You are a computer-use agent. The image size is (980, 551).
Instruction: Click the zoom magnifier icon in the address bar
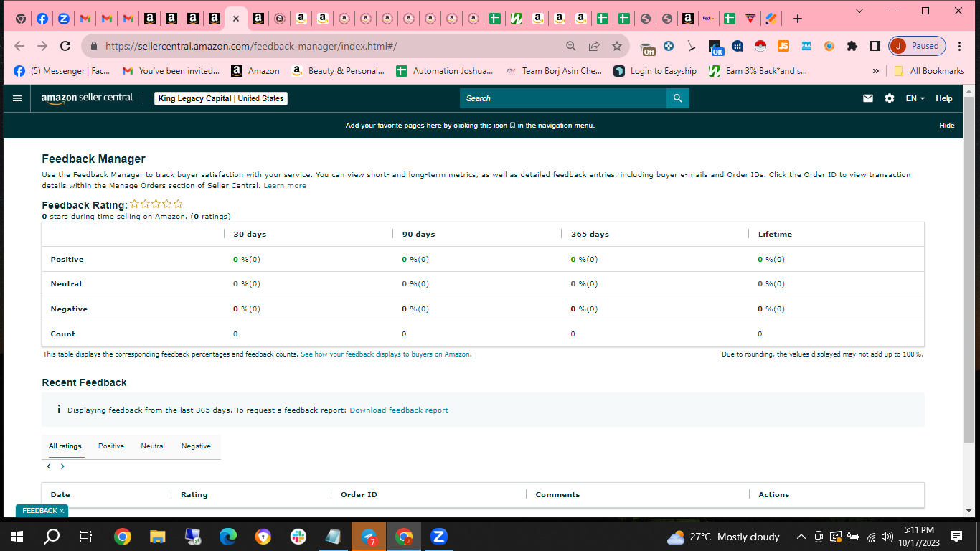[571, 46]
